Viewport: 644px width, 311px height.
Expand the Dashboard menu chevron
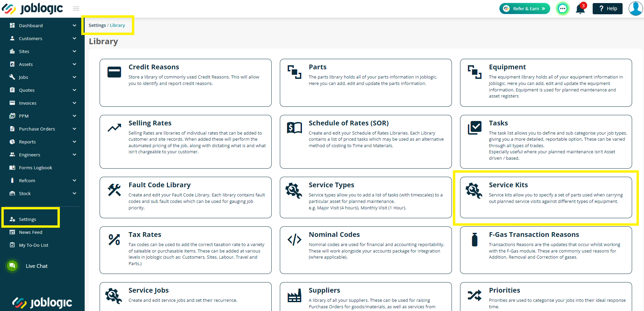point(74,25)
